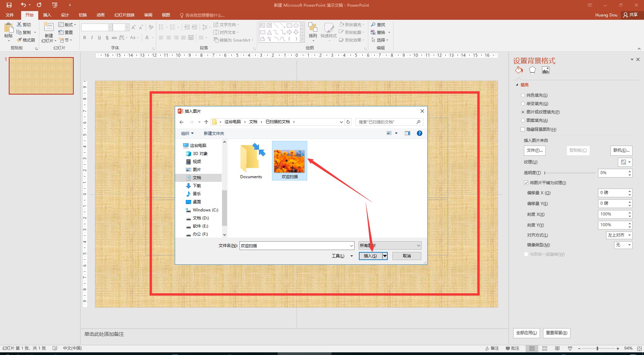Open the Picture icon tab in format pane
Screen dimensions: 644x355
pos(546,70)
